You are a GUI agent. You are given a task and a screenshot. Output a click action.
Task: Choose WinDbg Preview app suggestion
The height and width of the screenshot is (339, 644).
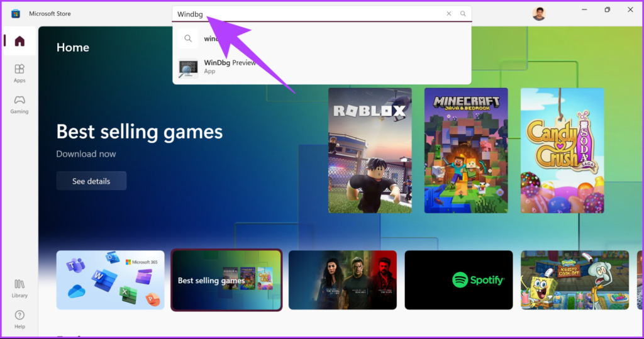pos(321,67)
